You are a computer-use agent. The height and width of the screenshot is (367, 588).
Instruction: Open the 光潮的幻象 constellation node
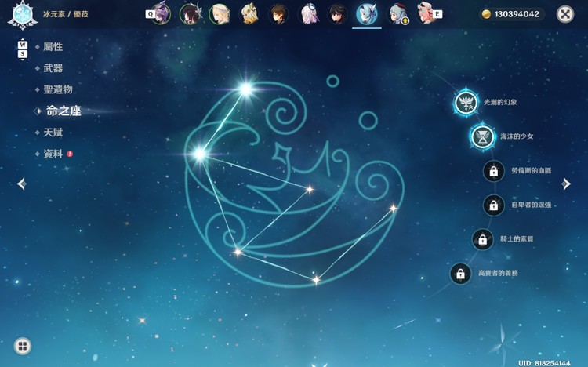point(466,103)
